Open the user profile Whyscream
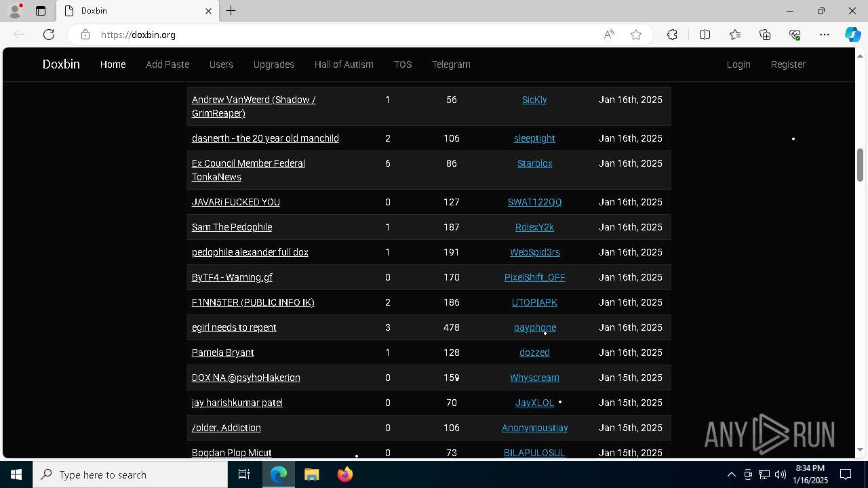Viewport: 868px width, 488px height. pos(534,378)
